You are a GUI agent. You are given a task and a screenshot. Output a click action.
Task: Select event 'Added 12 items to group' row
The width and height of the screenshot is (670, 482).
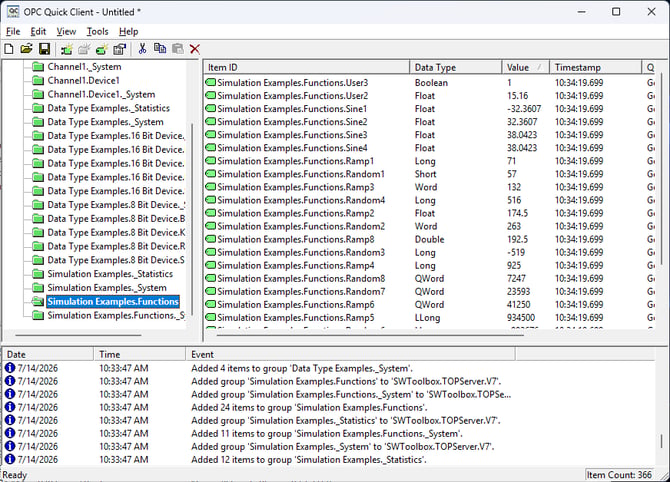pyautogui.click(x=329, y=459)
